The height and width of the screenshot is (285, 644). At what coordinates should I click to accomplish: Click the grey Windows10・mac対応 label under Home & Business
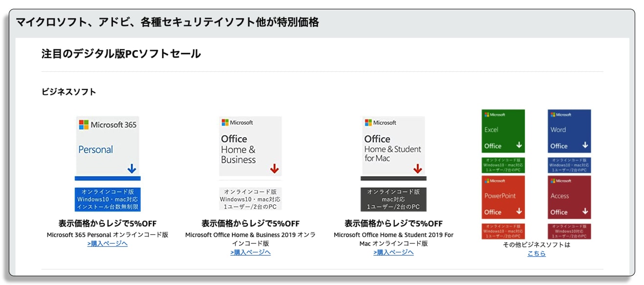(x=250, y=199)
